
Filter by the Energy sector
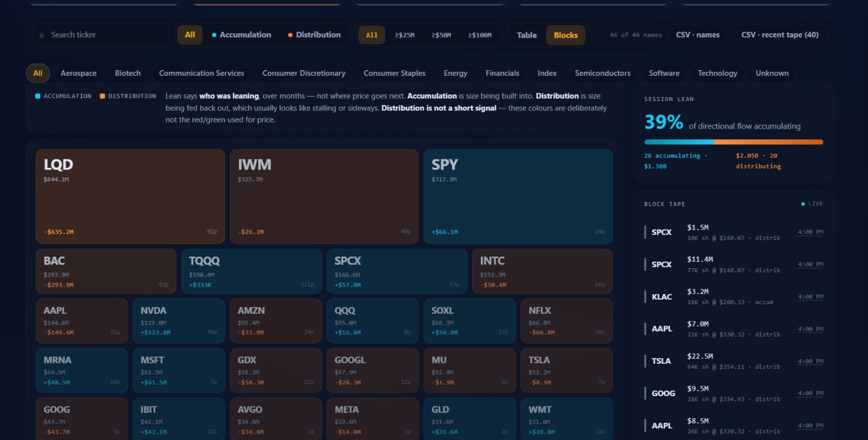(455, 73)
